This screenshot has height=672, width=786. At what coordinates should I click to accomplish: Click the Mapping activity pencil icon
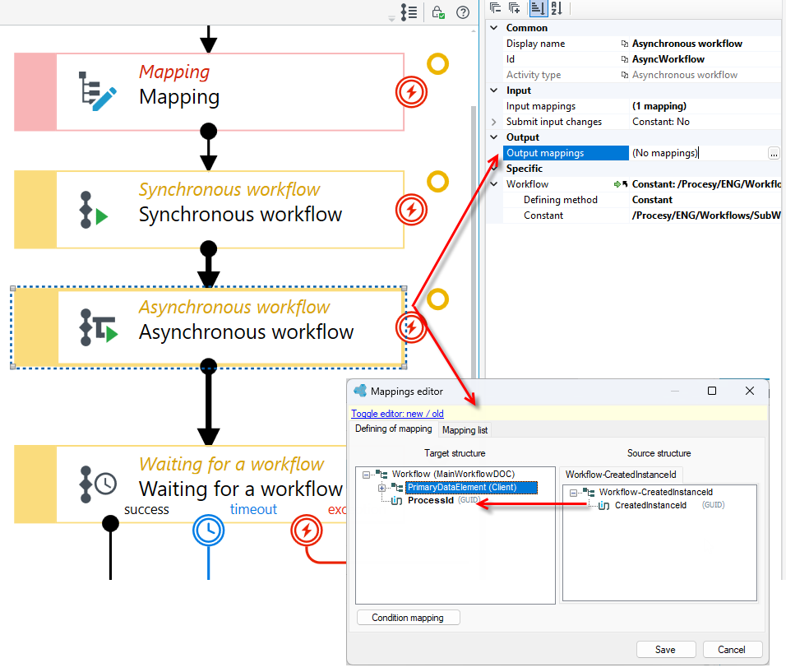tap(97, 91)
